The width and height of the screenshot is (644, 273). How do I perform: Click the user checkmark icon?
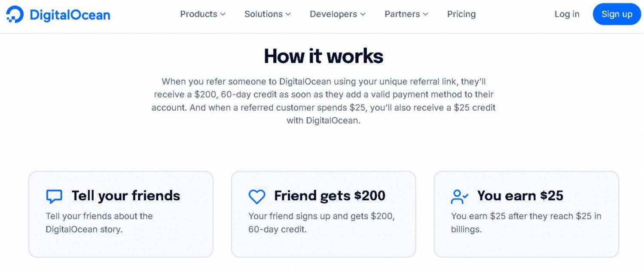459,196
